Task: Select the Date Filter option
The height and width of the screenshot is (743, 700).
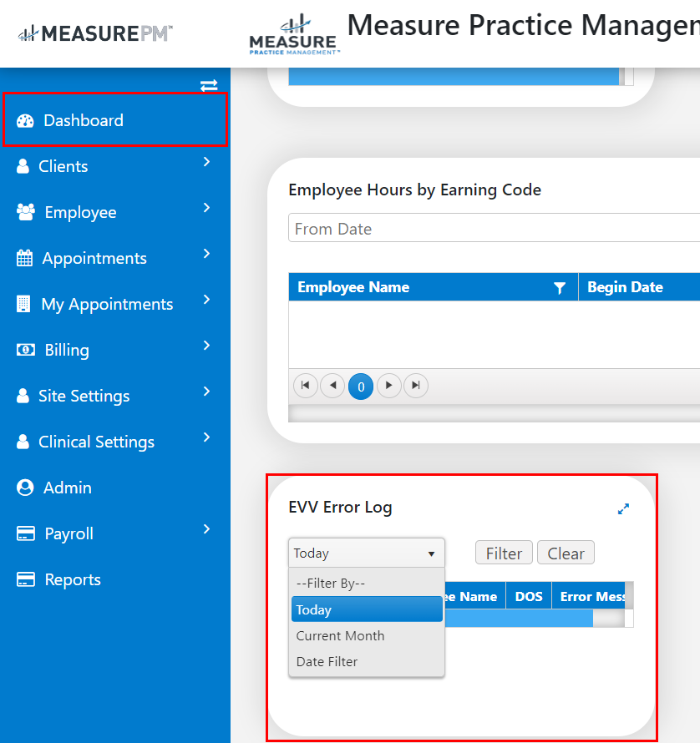Action: point(367,661)
